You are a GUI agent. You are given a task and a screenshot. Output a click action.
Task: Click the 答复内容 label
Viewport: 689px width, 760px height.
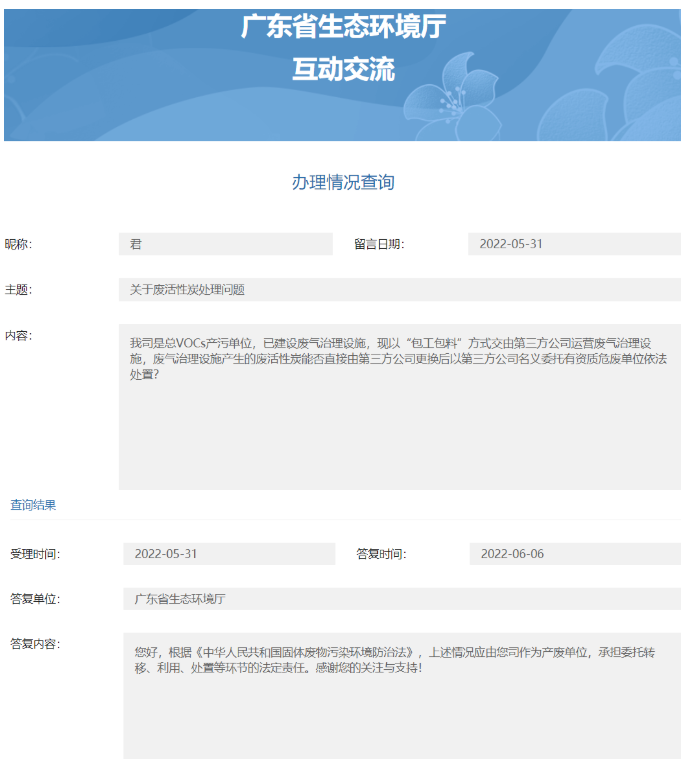[34, 644]
